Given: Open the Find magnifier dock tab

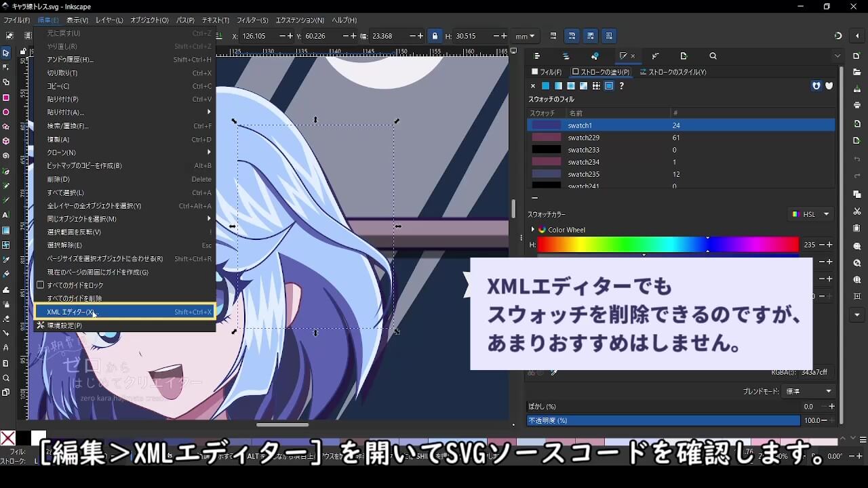Looking at the screenshot, I should 713,56.
